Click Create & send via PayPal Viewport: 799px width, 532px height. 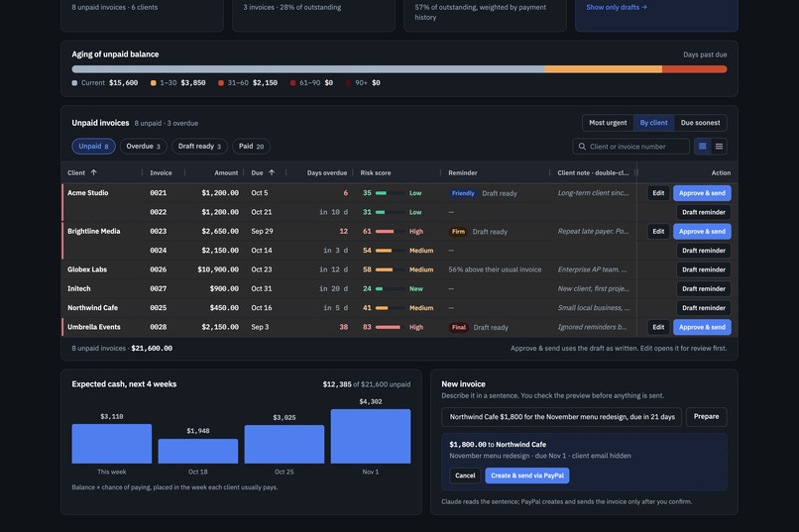(527, 476)
